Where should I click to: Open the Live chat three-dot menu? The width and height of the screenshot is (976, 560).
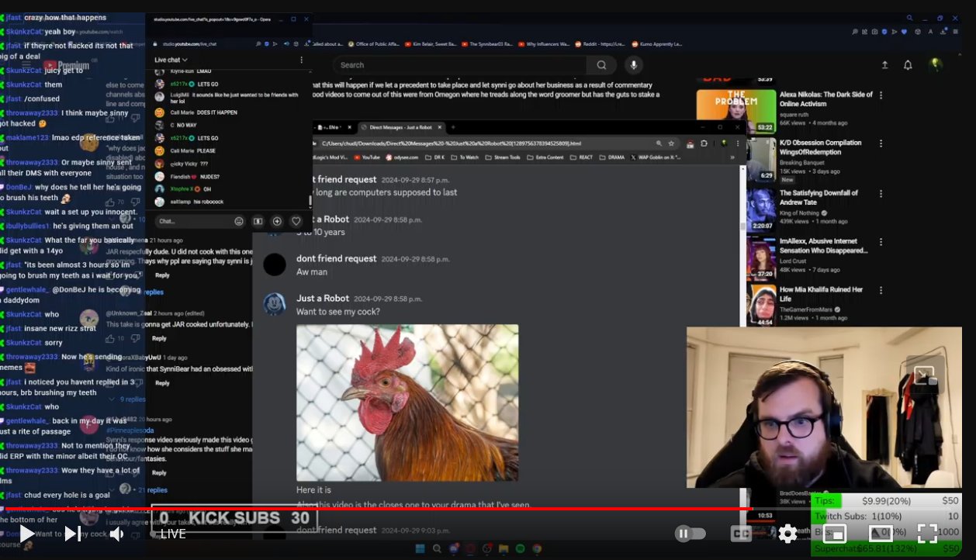pyautogui.click(x=301, y=60)
